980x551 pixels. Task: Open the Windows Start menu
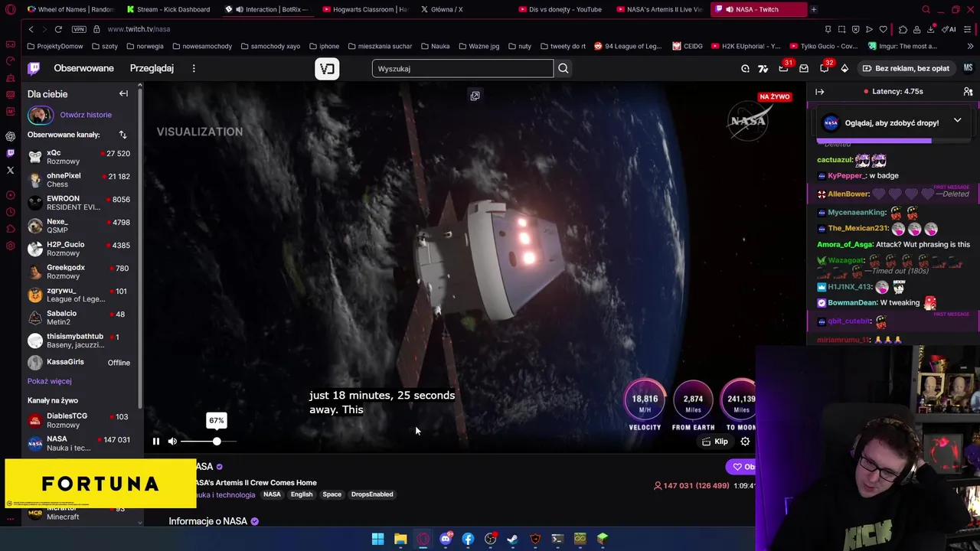point(377,539)
